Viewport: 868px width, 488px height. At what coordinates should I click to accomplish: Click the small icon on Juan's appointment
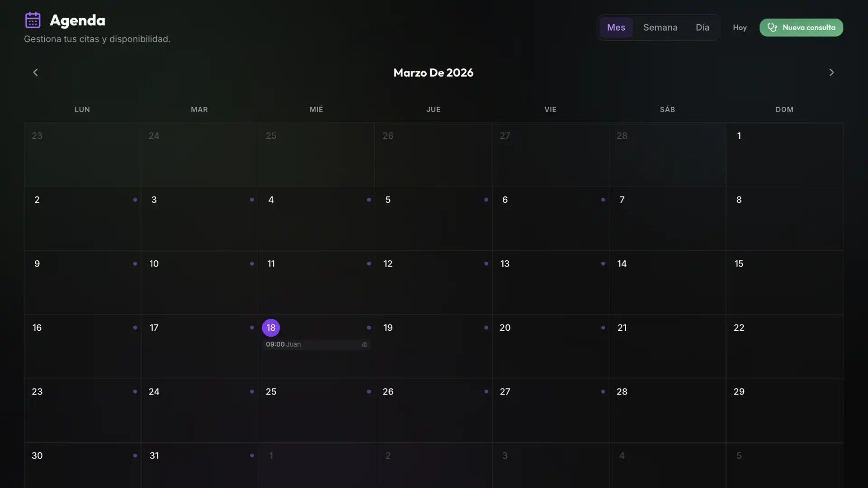[x=364, y=345]
